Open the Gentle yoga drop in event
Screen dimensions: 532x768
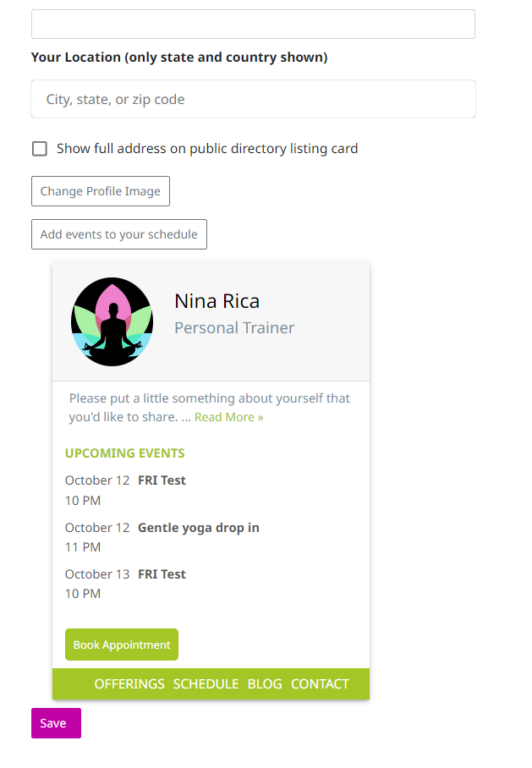[199, 528]
